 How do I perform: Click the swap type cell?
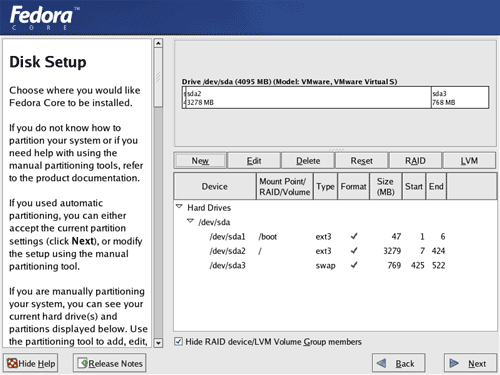(x=326, y=266)
